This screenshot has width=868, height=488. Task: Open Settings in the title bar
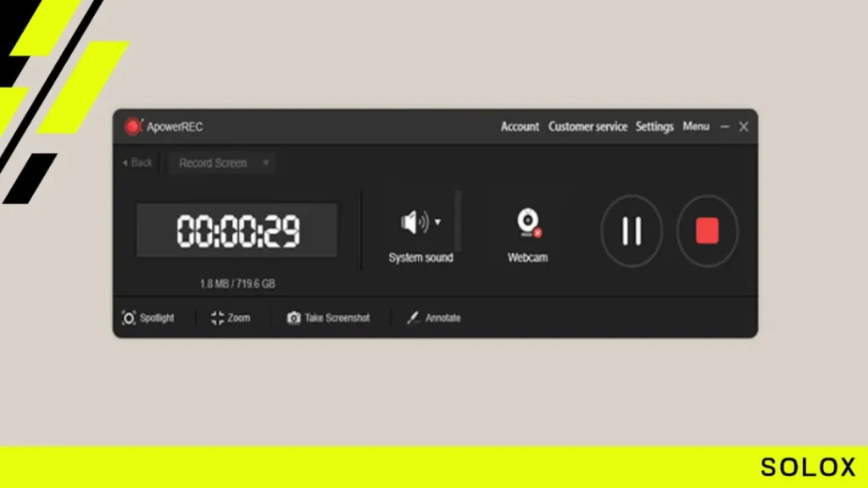654,127
